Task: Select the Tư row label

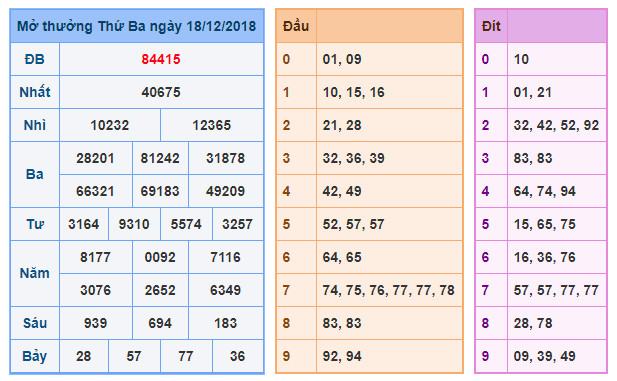Action: [35, 224]
